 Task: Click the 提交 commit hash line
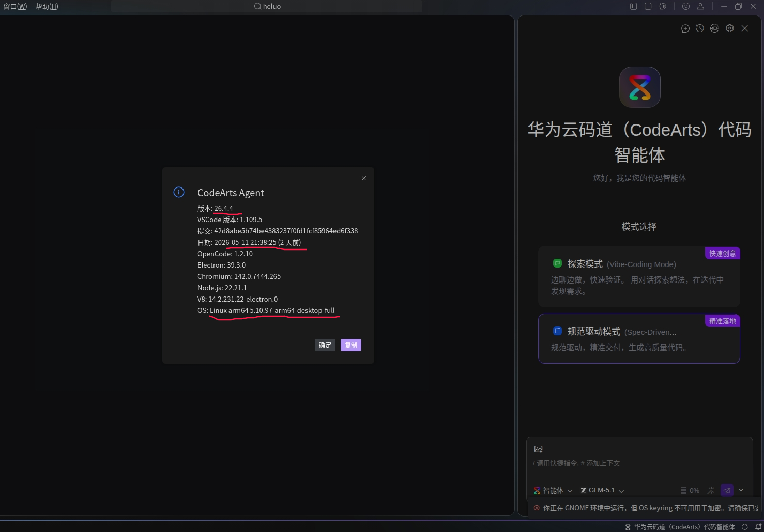click(278, 231)
